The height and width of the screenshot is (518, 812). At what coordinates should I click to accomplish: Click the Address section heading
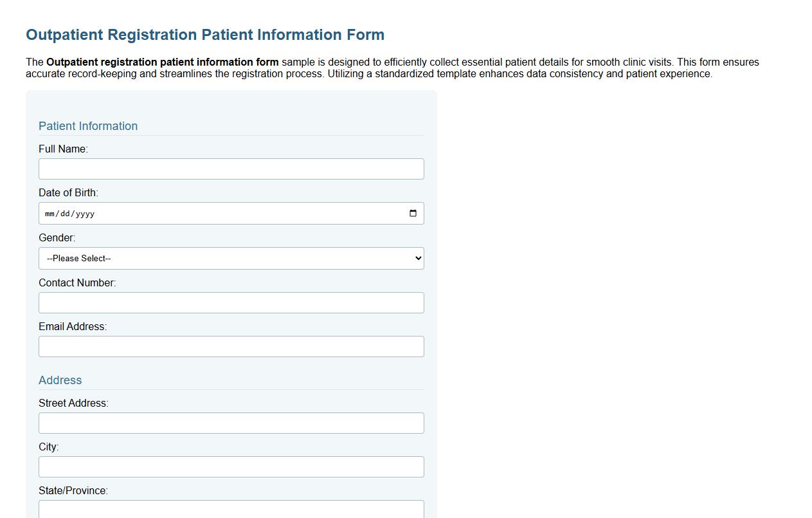pos(60,380)
